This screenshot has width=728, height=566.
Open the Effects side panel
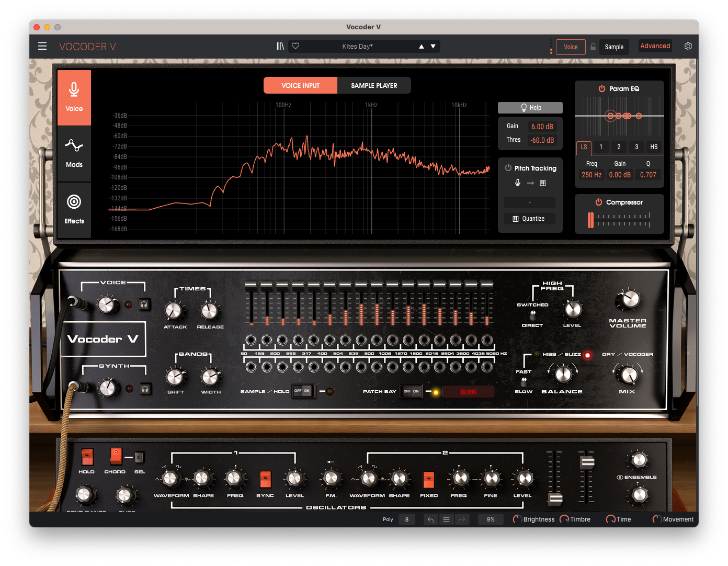tap(74, 210)
